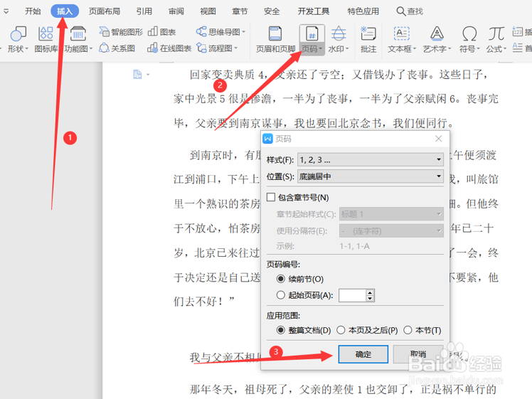Open the watermark (水印) dropdown arrow
This screenshot has height=399, width=532.
(347, 49)
